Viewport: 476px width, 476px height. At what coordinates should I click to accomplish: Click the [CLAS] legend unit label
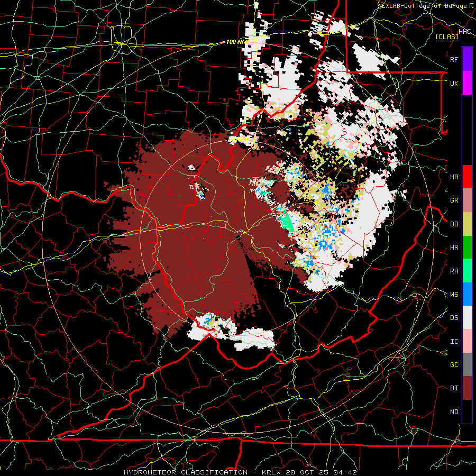(447, 36)
